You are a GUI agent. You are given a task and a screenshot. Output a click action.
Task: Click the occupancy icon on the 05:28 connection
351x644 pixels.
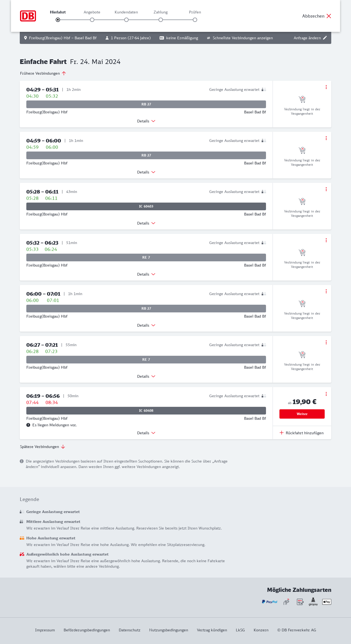[264, 192]
